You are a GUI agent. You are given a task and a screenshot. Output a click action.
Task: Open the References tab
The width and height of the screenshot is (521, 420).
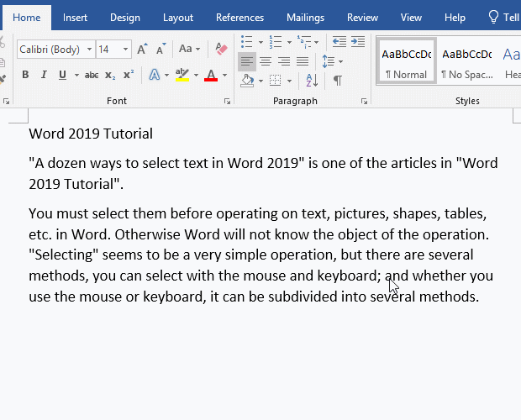pyautogui.click(x=239, y=17)
